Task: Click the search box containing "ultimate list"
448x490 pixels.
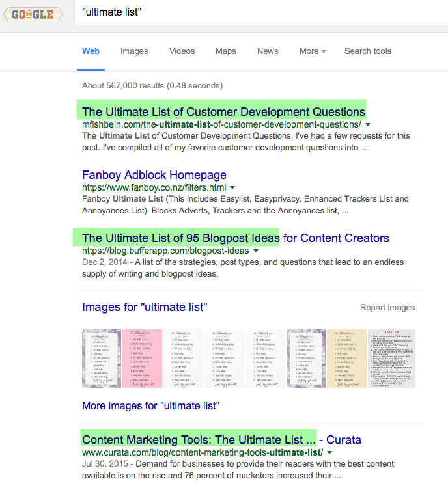Action: coord(260,13)
